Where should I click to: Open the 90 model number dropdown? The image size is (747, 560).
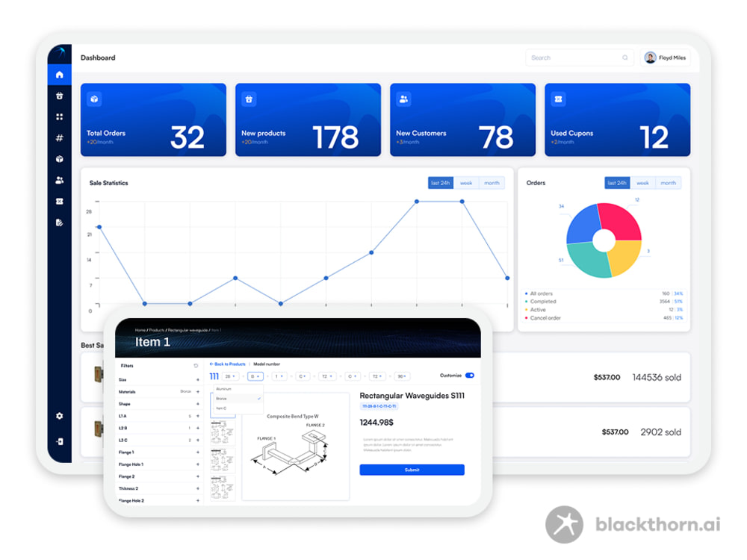pyautogui.click(x=402, y=376)
